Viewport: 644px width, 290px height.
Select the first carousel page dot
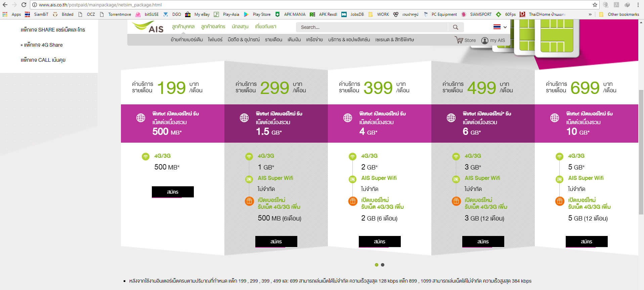coord(377,265)
